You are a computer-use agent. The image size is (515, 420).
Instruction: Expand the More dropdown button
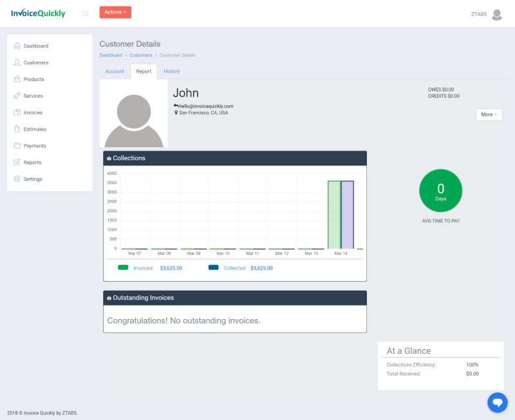[489, 114]
